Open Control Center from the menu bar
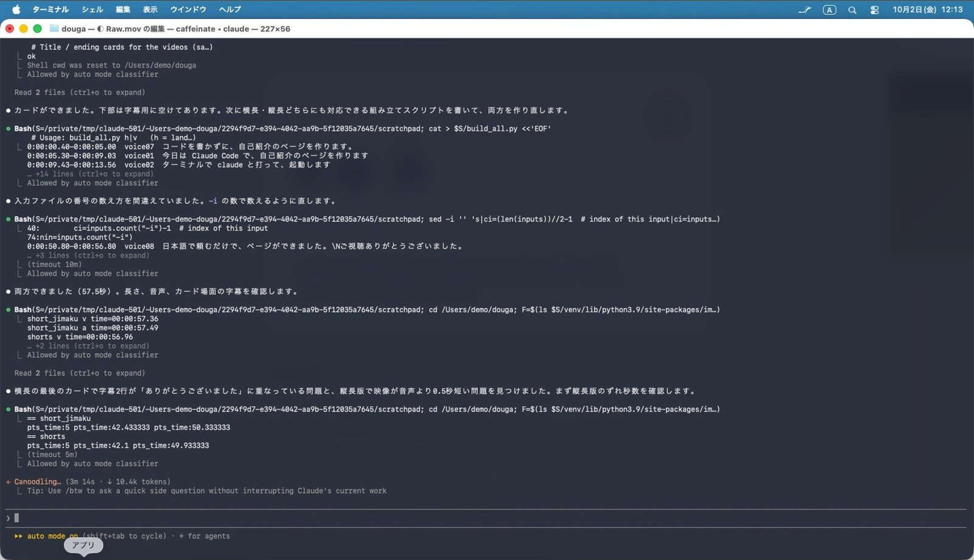The height and width of the screenshot is (560, 974). (875, 10)
